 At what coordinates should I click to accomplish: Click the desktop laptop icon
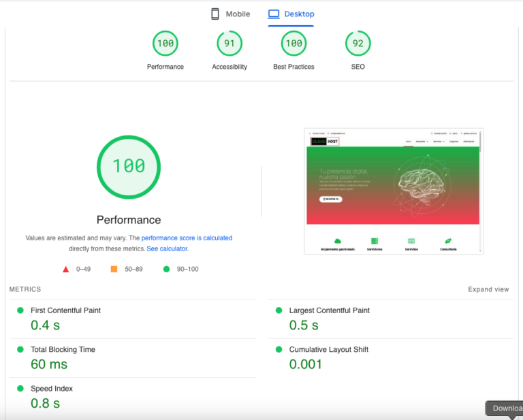click(274, 14)
